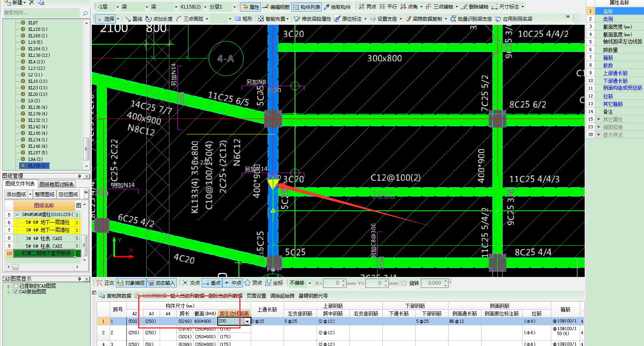Image resolution: width=644 pixels, height=346 pixels.
Task: Toggle 正交 orthogonal mode
Action: (105, 283)
